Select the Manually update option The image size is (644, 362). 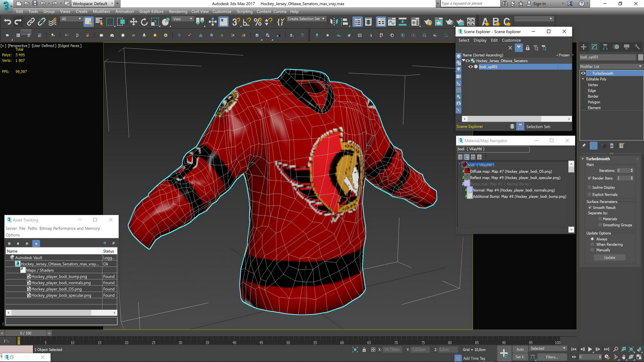[592, 250]
